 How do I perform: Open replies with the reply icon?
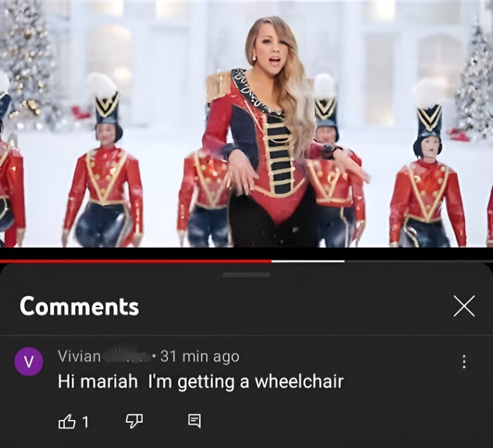pyautogui.click(x=194, y=421)
